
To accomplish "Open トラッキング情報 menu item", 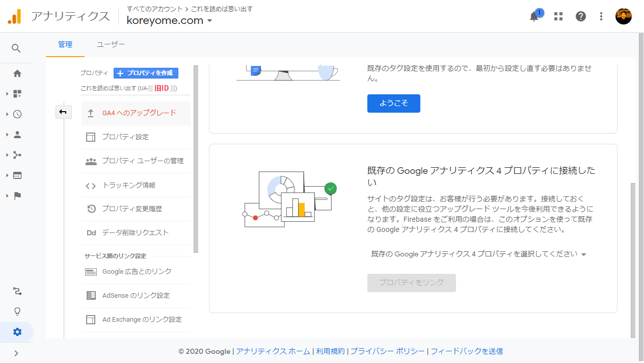I will 136,185.
